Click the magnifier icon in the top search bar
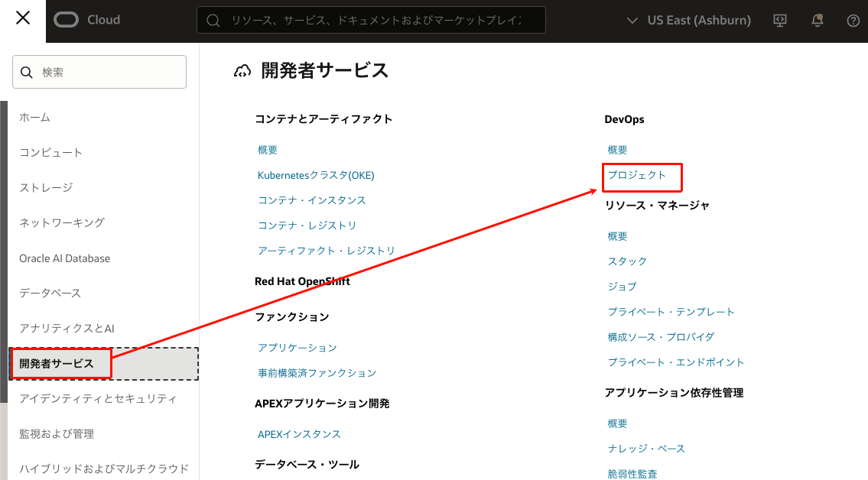The height and width of the screenshot is (480, 868). (213, 20)
